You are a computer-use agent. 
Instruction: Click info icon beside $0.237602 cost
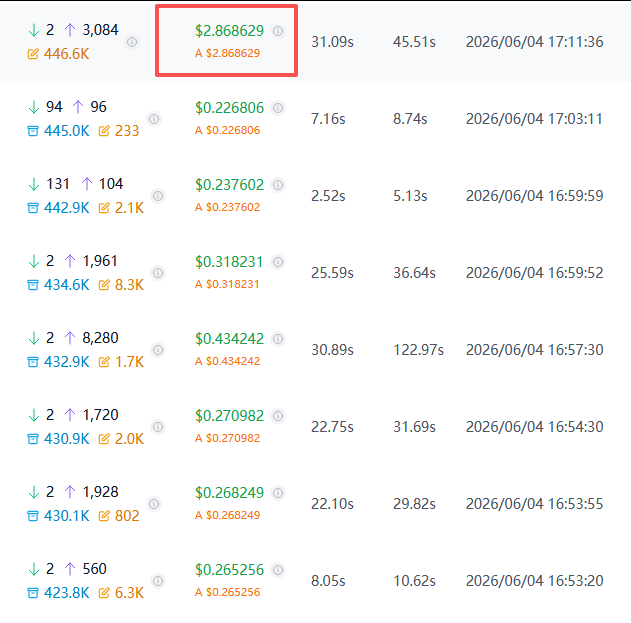[x=278, y=185]
